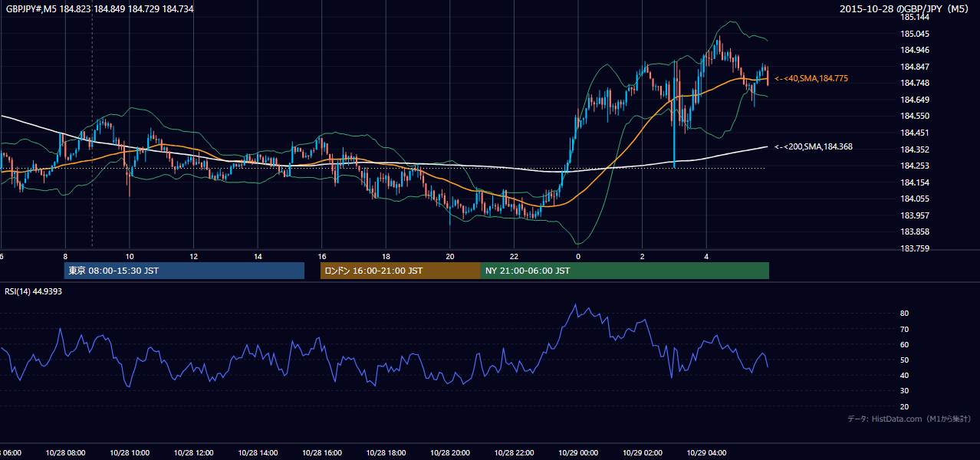Click the 10/28 08:00 date label
The image size is (980, 460).
[x=65, y=452]
